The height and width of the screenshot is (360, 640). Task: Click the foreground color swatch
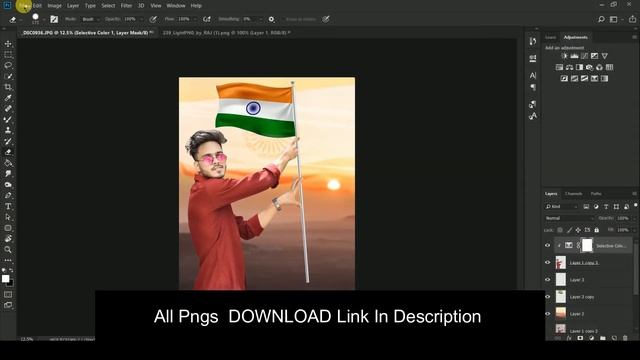[x=5, y=279]
